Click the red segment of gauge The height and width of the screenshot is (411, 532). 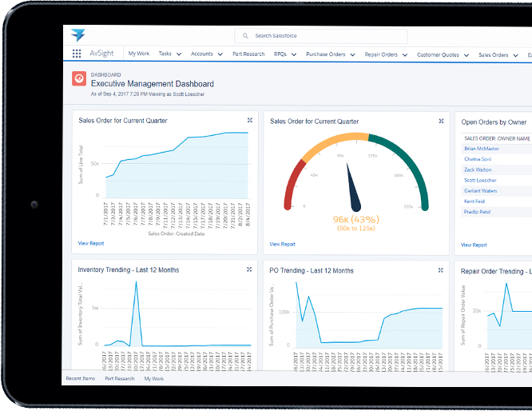coord(292,183)
